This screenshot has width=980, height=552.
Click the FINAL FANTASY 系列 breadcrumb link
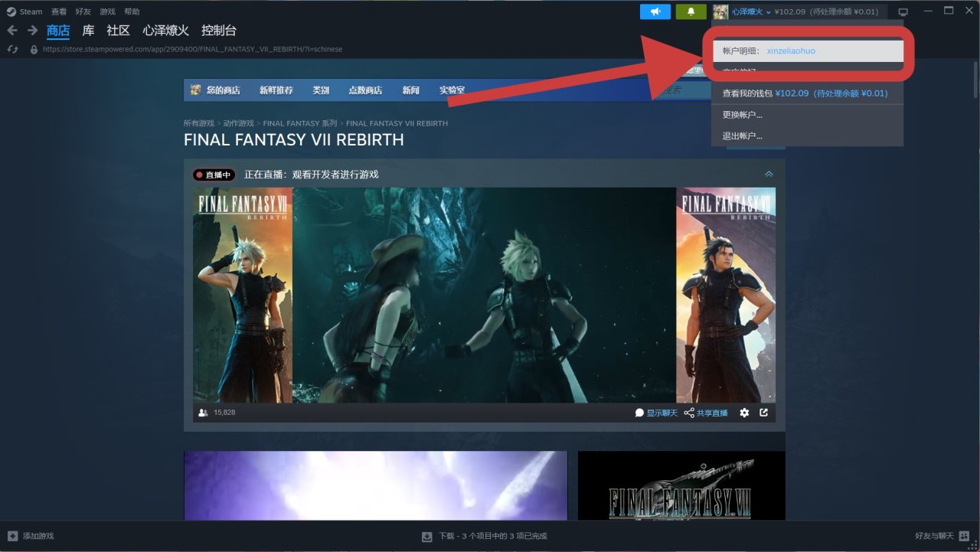pyautogui.click(x=300, y=123)
